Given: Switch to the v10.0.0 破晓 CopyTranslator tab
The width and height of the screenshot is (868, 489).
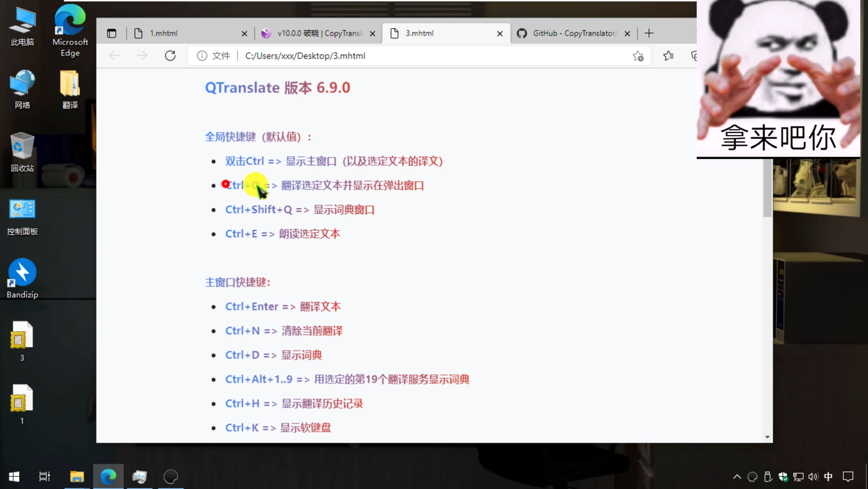Looking at the screenshot, I should coord(318,33).
